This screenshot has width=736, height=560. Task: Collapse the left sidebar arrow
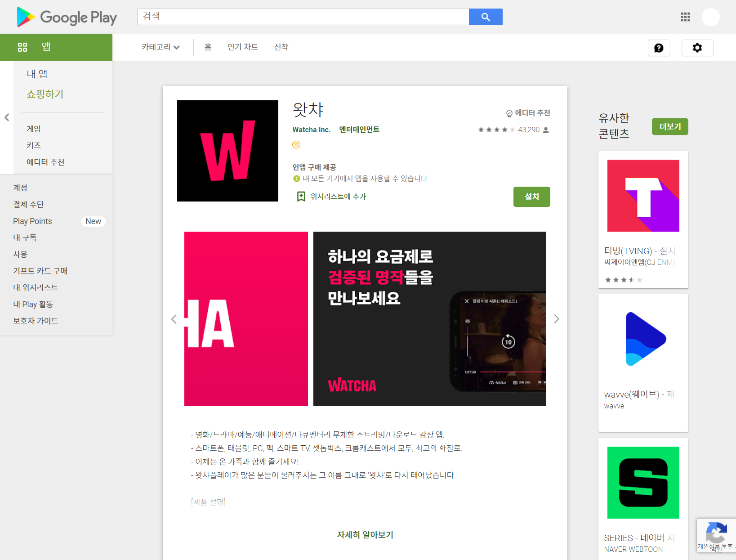coord(7,117)
